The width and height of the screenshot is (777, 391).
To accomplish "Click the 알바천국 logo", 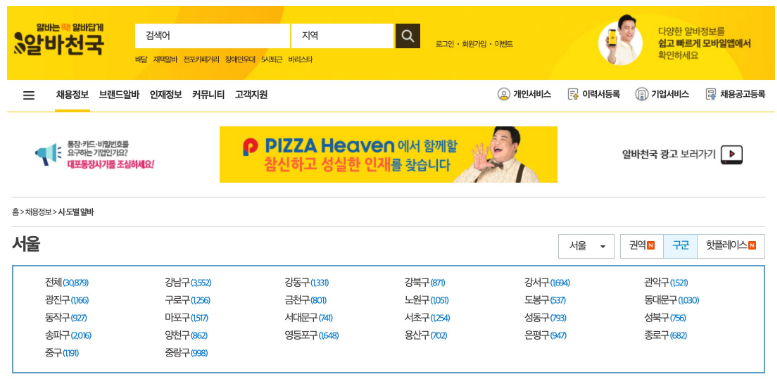I will (x=59, y=40).
